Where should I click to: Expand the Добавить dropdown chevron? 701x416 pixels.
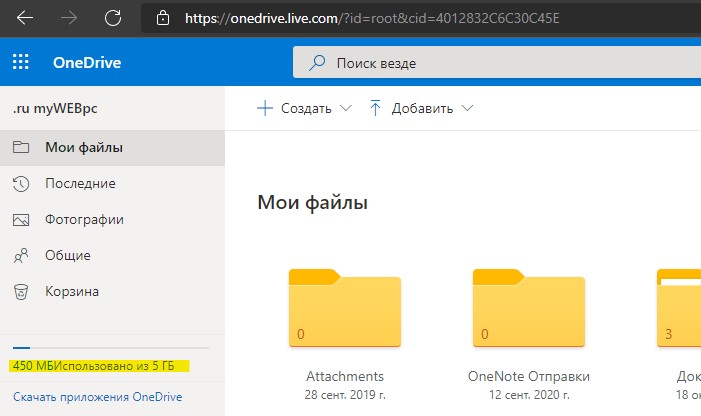click(467, 108)
